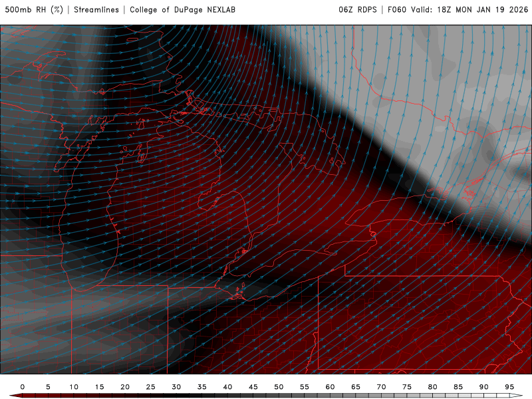Click the "06Z RDPS" model run label
Viewport: 532px width, 399px height.
(x=358, y=9)
